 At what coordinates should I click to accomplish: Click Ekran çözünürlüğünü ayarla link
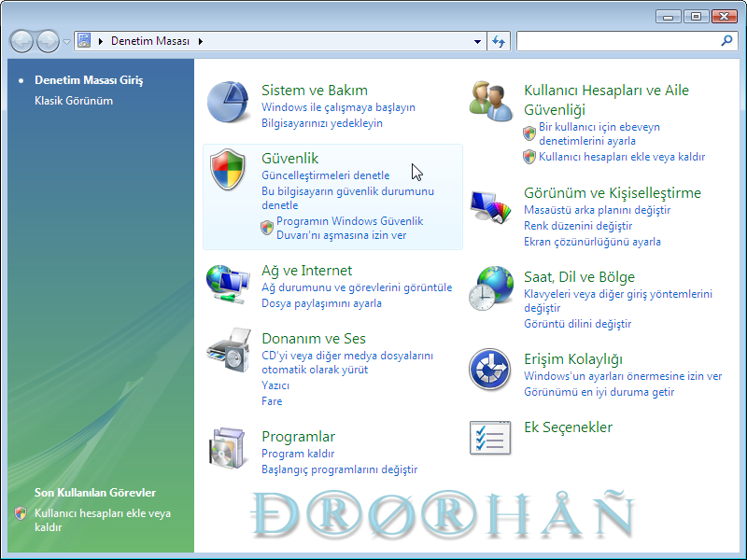pyautogui.click(x=592, y=242)
